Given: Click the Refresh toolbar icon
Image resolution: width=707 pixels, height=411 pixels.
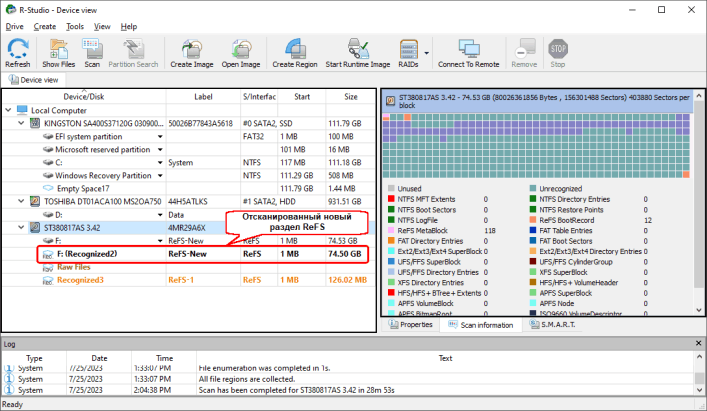Looking at the screenshot, I should tap(18, 53).
